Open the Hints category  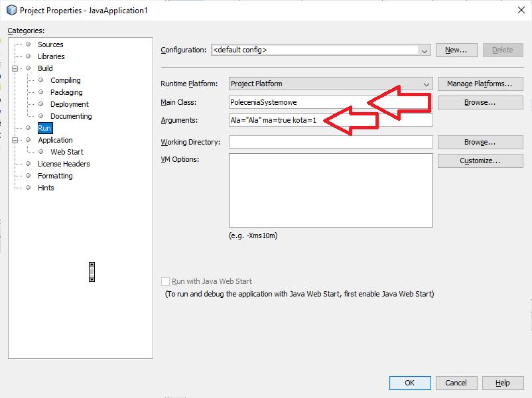(46, 188)
